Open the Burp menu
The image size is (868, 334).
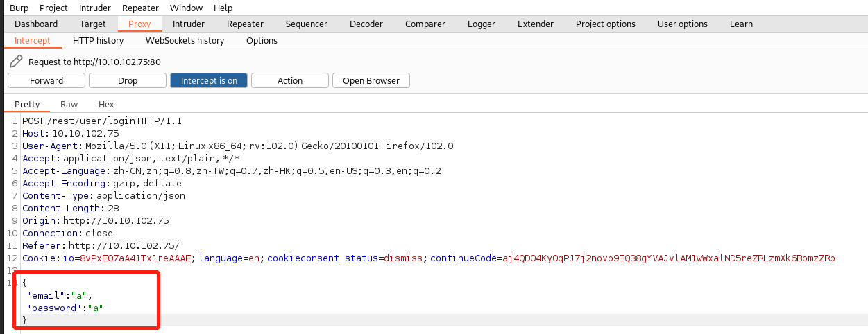coord(19,8)
